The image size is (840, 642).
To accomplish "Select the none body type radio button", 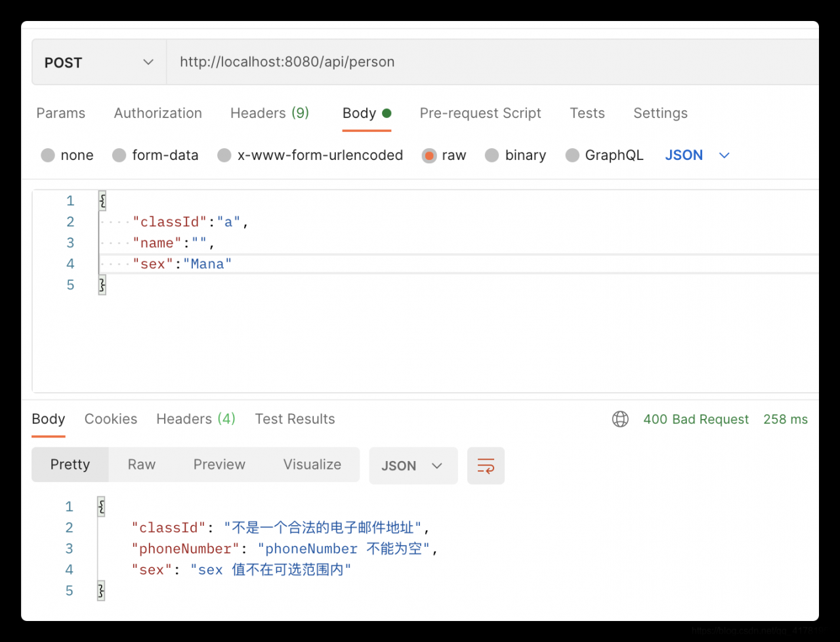I will (x=48, y=155).
